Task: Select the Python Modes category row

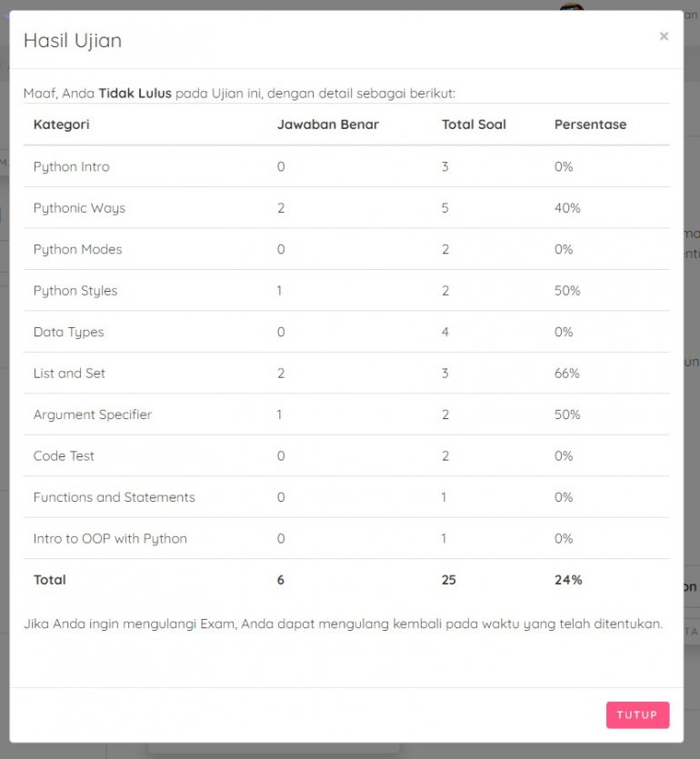Action: coord(77,250)
